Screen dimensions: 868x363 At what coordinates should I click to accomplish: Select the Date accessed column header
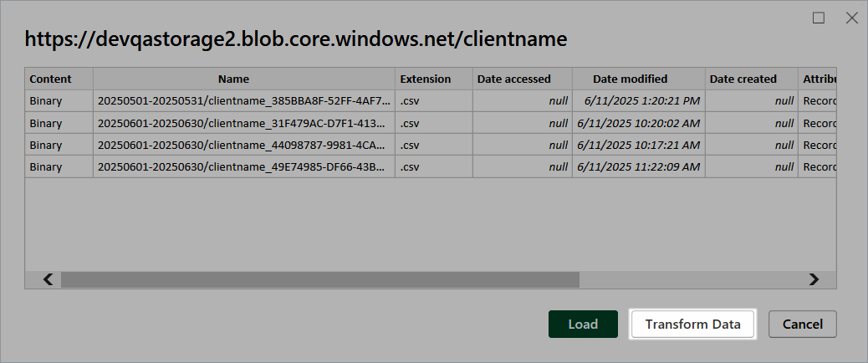[523, 79]
